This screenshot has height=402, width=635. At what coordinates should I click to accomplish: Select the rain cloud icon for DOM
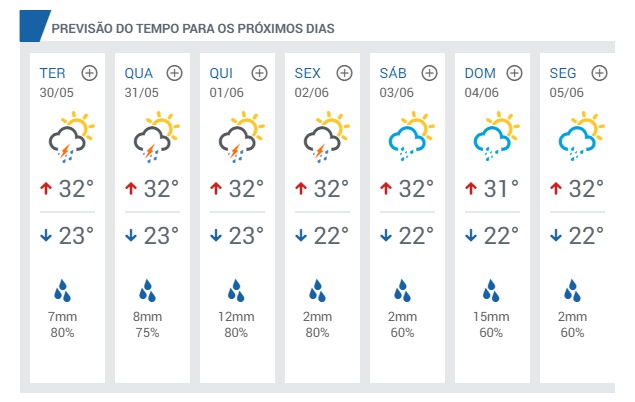pyautogui.click(x=496, y=136)
